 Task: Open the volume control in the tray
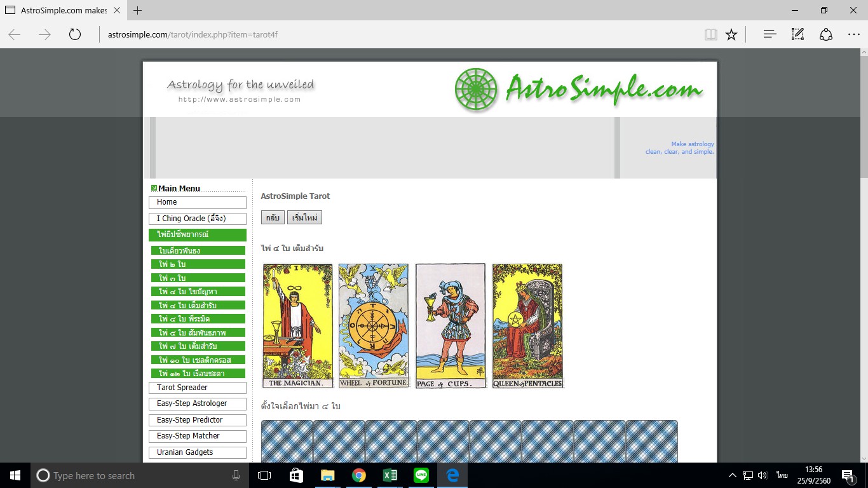point(763,475)
